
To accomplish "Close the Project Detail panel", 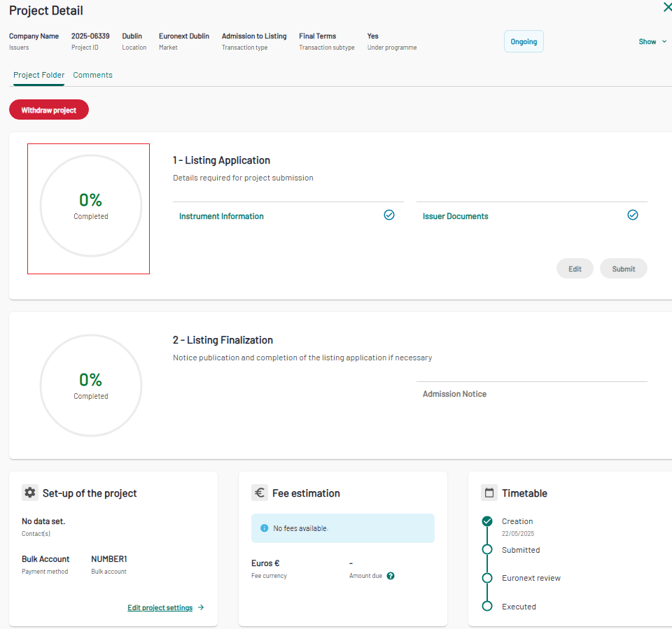I will pos(666,8).
